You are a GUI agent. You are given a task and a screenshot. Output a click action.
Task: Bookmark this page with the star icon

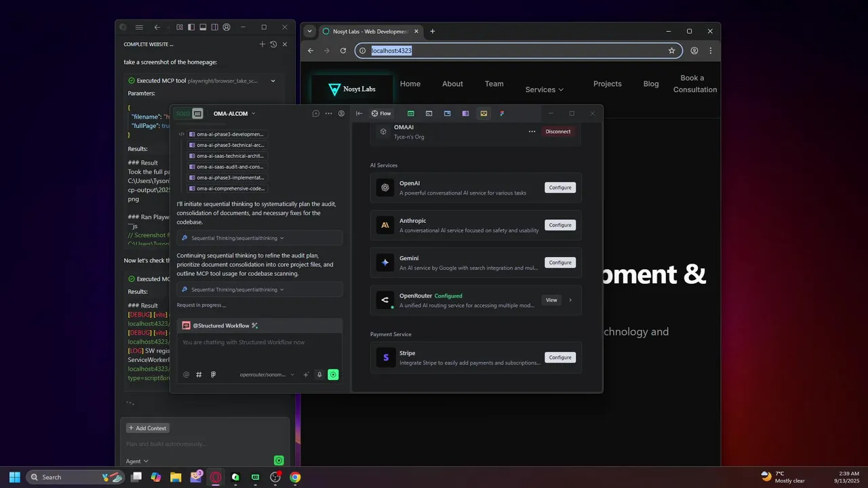click(x=671, y=50)
